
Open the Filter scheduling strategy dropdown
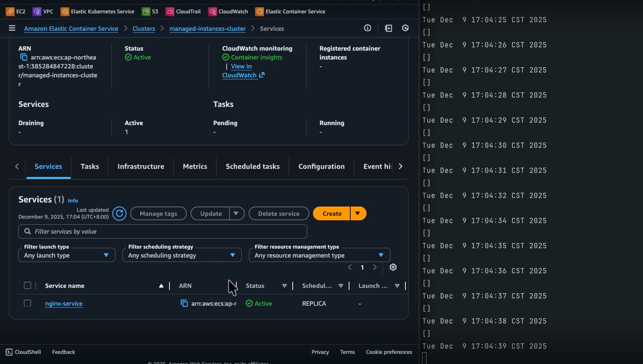click(182, 255)
